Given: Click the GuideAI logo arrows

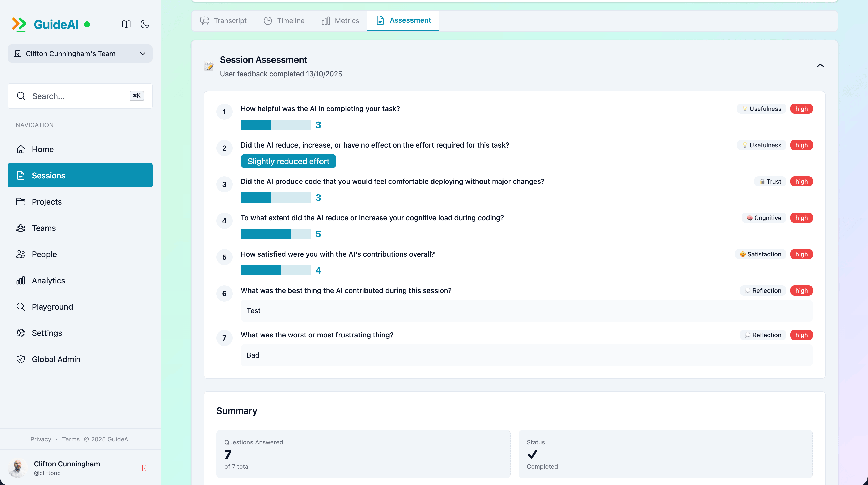Looking at the screenshot, I should coord(19,24).
